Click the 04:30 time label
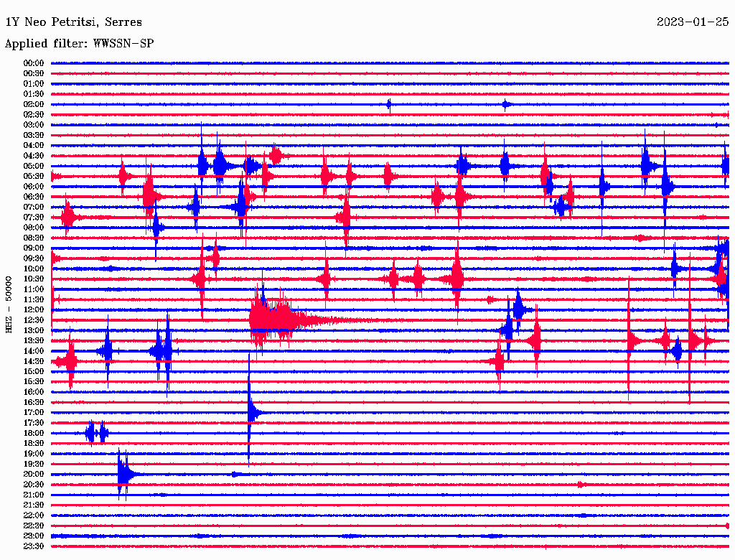 [33, 156]
